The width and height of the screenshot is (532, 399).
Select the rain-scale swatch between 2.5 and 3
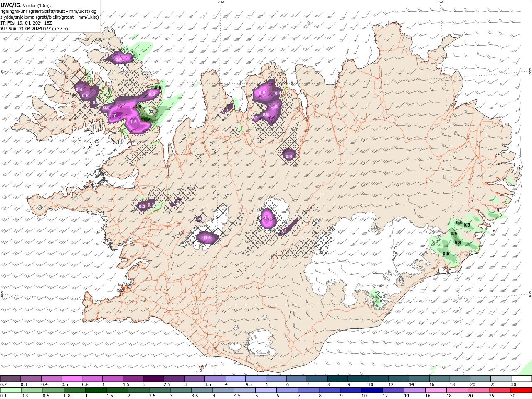coord(159,390)
